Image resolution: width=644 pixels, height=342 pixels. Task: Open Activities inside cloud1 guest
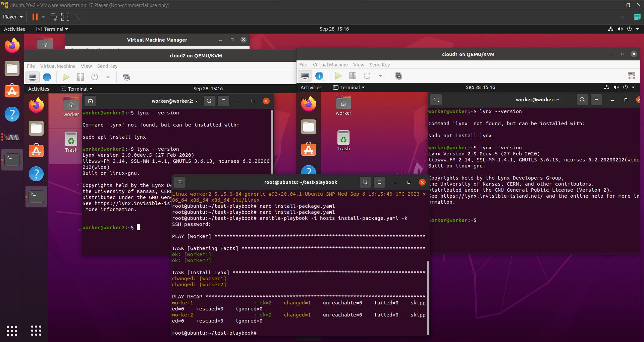point(311,88)
